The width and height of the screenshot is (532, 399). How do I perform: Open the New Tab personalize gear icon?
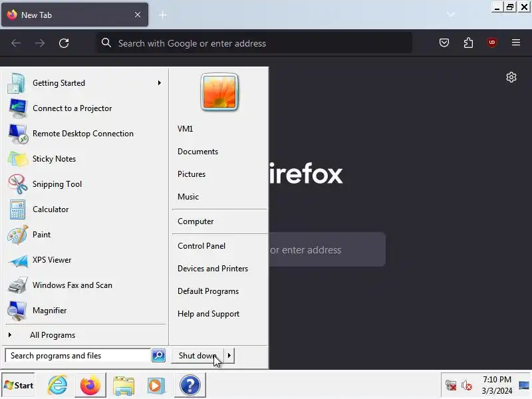[511, 77]
